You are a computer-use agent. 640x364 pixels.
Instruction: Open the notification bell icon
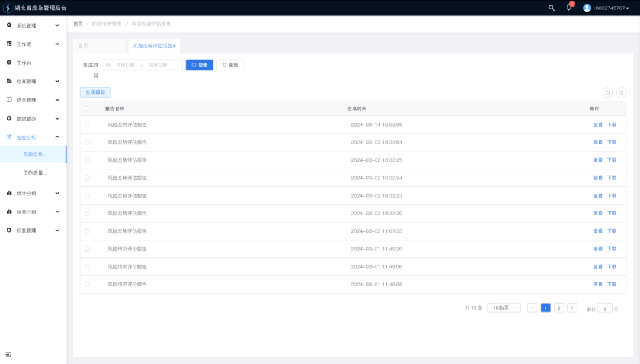pyautogui.click(x=569, y=8)
